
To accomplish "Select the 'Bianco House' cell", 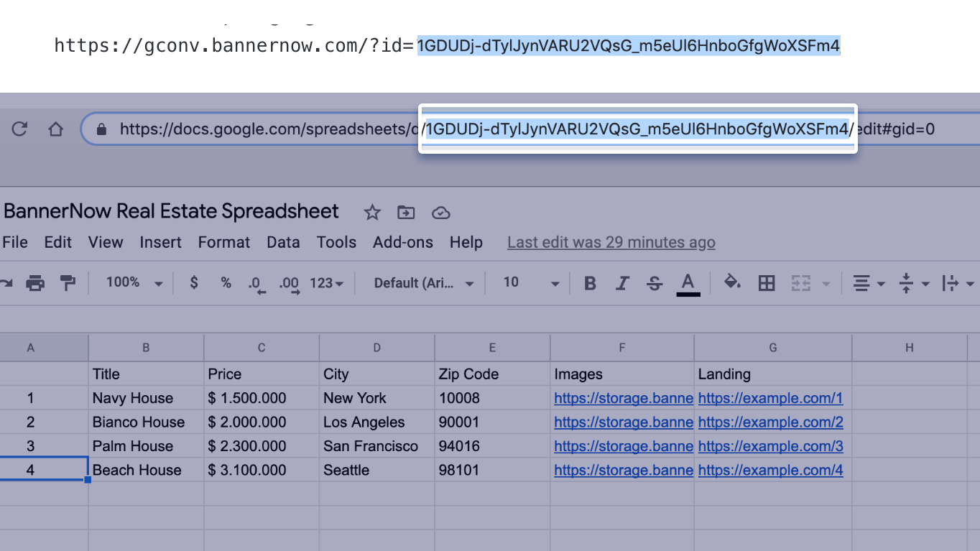I will click(147, 422).
